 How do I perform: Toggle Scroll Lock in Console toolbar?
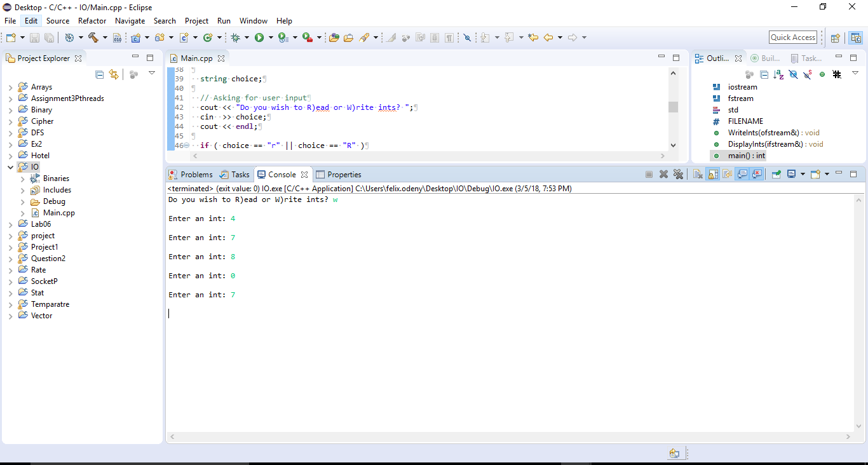(x=713, y=174)
